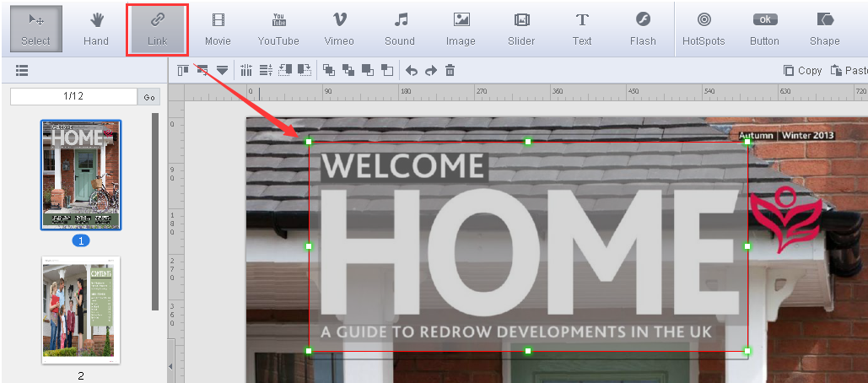Click the 'Autumn | Winter 2013' text
Screen dimensions: 868x383
pos(786,135)
